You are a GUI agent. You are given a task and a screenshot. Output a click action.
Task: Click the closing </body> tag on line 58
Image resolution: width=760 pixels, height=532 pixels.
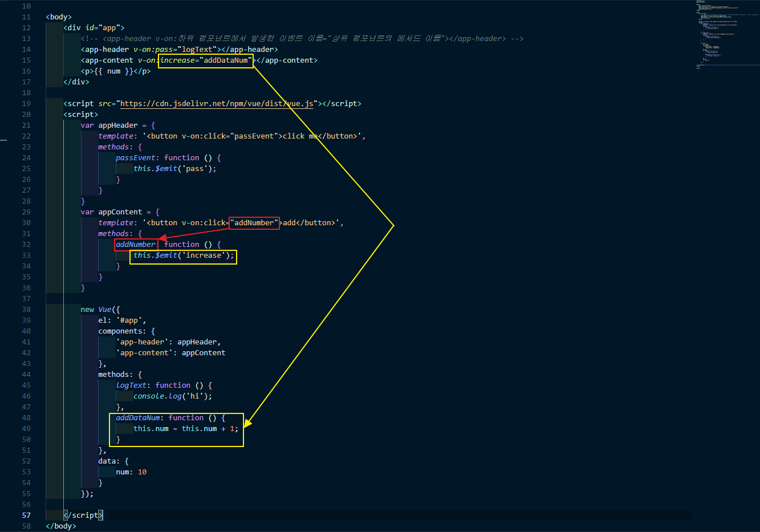click(61, 526)
